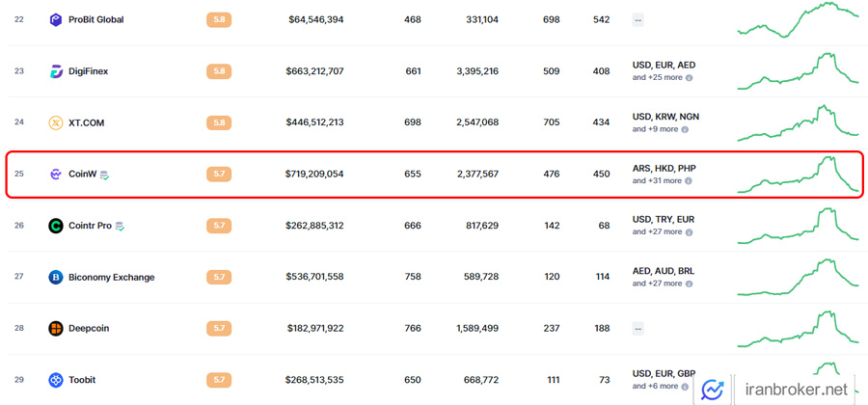Expand DigiFinex's 'and +25 more' fiat list
This screenshot has width=868, height=405.
[658, 78]
